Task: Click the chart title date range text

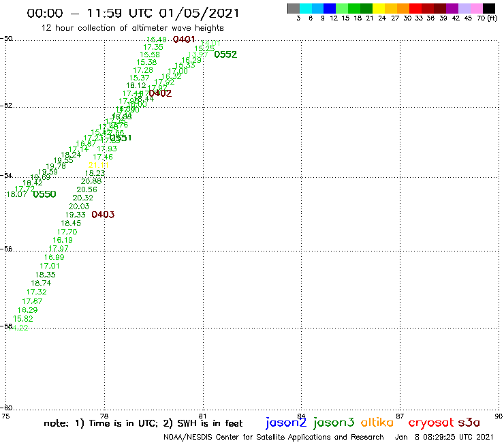Action: pos(133,13)
